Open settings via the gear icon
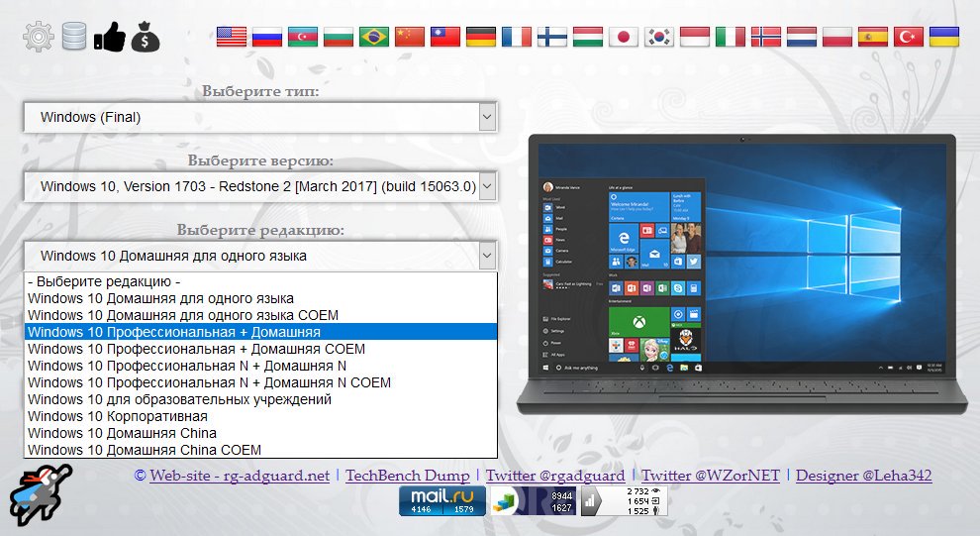 pyautogui.click(x=39, y=37)
